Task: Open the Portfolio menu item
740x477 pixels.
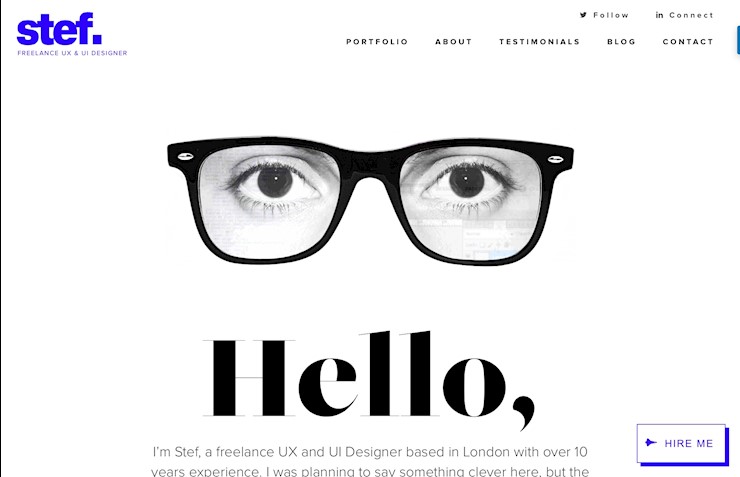Action: pos(377,42)
